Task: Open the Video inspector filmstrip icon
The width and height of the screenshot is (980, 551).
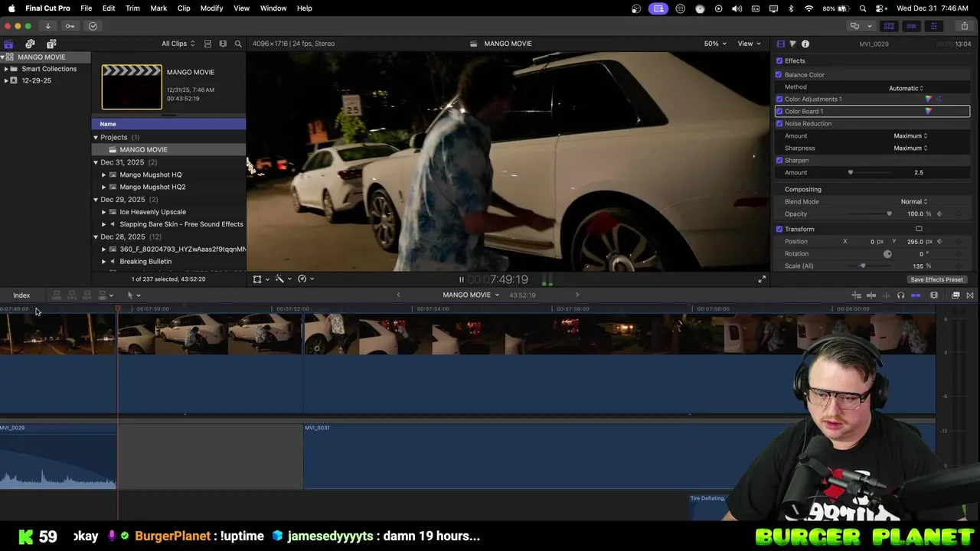Action: pos(781,44)
